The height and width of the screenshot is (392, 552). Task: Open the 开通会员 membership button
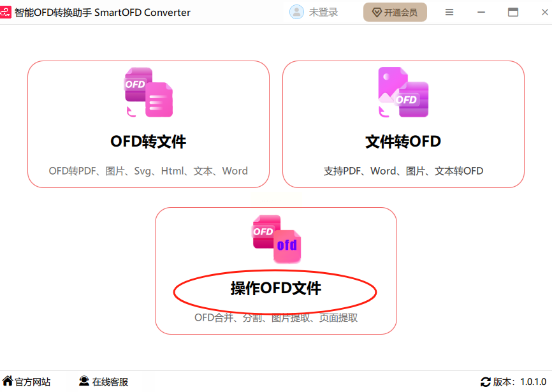(x=395, y=12)
